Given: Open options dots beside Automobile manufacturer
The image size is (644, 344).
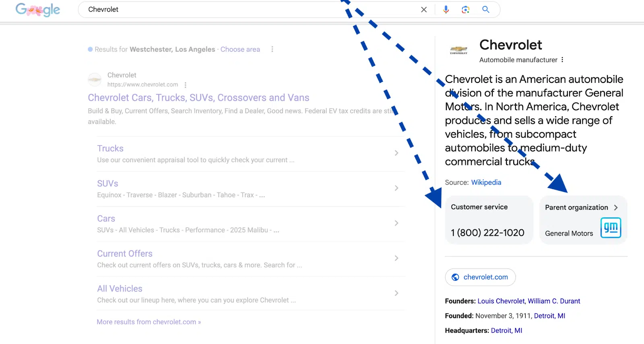Looking at the screenshot, I should (x=562, y=60).
